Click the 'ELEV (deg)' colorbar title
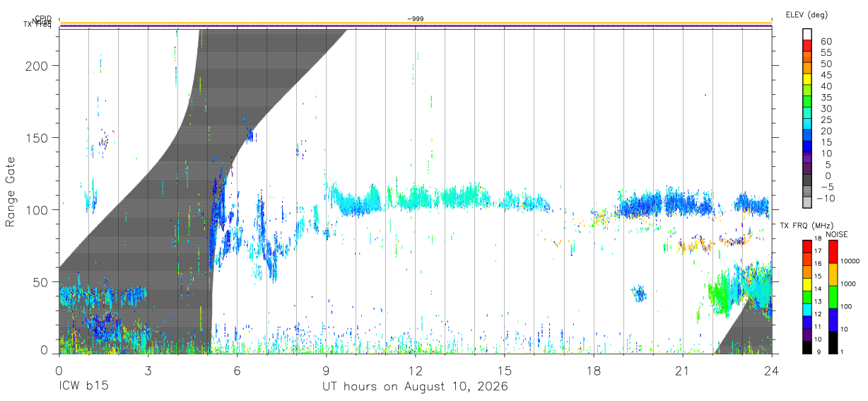 pos(807,15)
